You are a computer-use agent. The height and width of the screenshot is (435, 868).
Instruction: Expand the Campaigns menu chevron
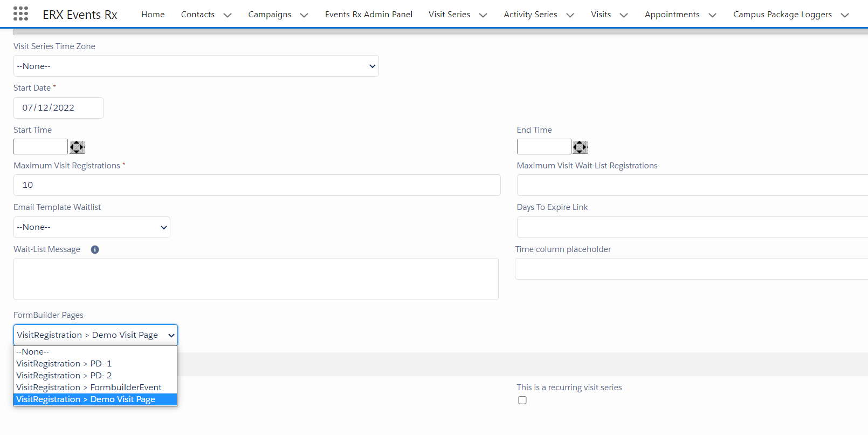(304, 15)
